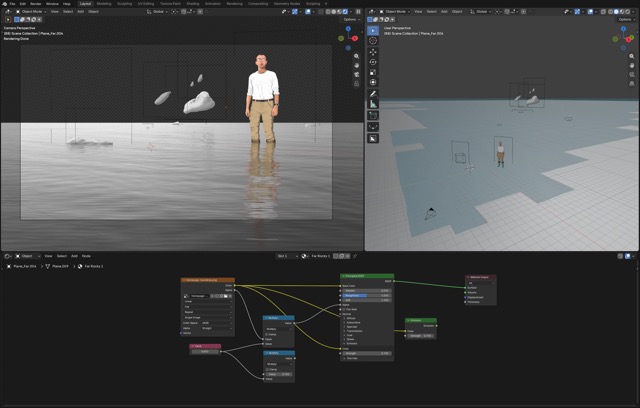Open Options dropdown in left viewport
The image size is (640, 408).
tap(351, 19)
